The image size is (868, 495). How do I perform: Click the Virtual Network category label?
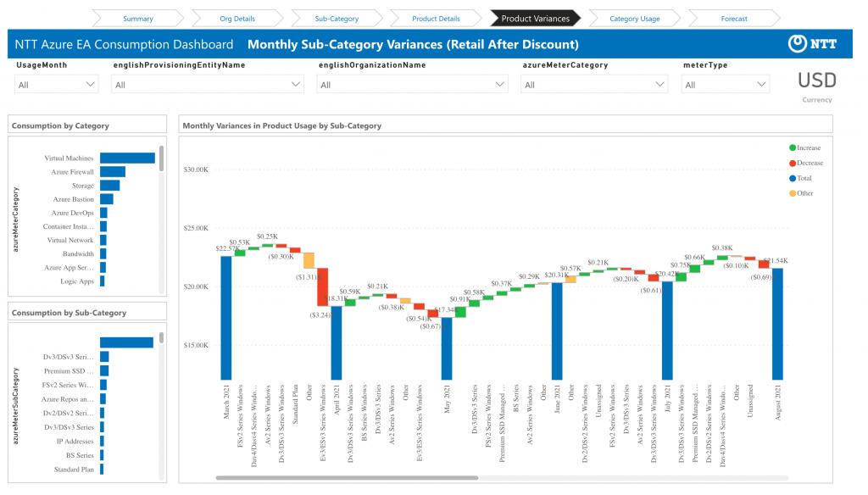click(70, 241)
